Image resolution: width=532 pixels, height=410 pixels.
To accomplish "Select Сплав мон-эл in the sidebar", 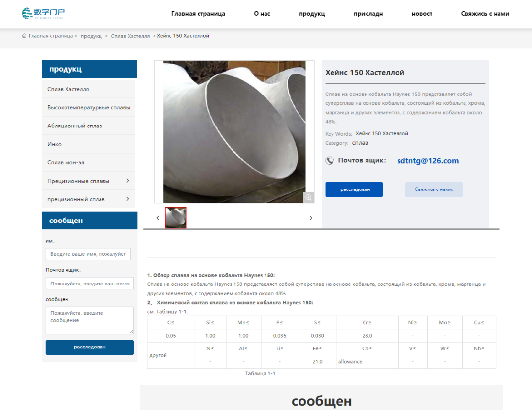I will click(x=89, y=162).
